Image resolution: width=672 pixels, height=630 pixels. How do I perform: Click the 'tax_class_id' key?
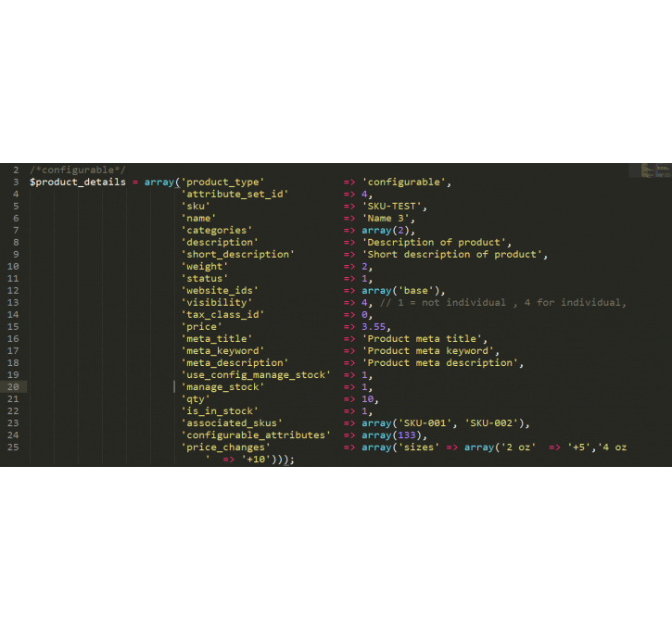coord(222,314)
